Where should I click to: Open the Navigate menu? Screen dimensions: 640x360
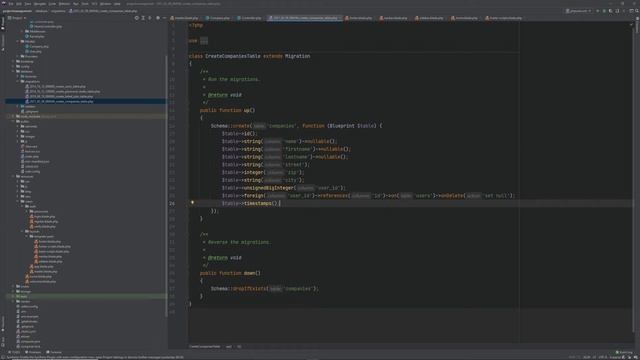[40, 4]
